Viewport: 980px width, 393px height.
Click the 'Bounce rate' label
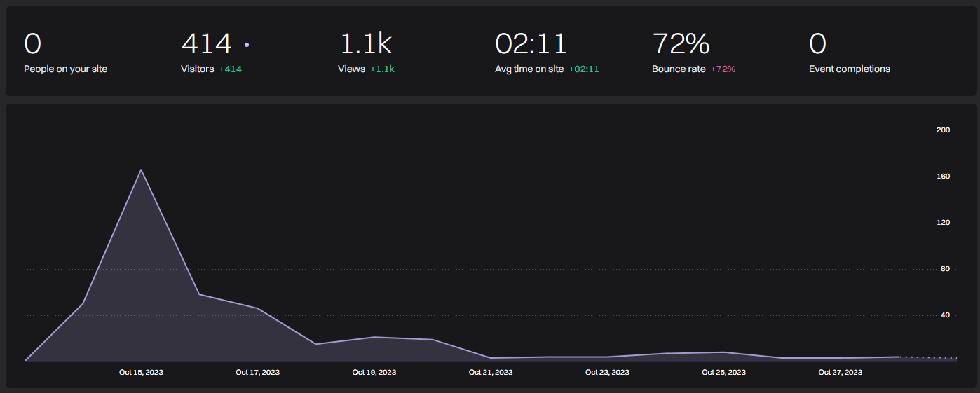point(679,69)
